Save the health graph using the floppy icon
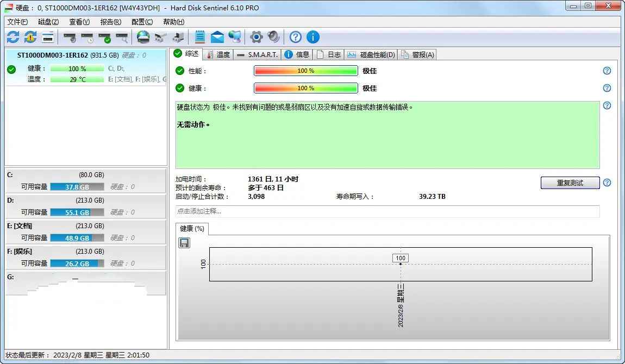This screenshot has width=625, height=364. click(x=184, y=242)
